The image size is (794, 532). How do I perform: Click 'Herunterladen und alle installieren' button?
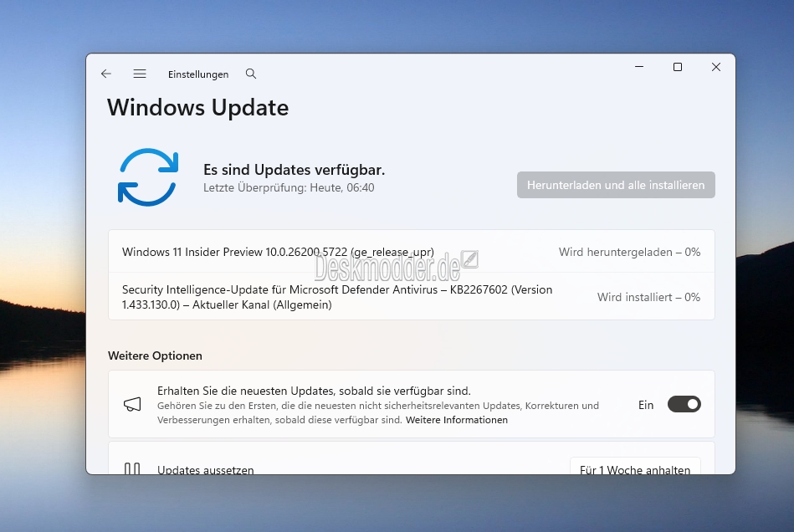616,185
